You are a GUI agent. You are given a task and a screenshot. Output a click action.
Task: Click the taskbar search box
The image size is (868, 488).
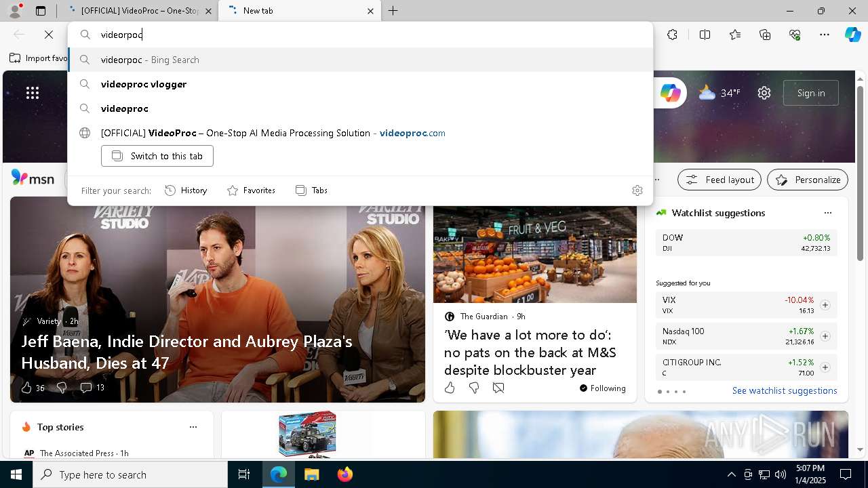pos(130,474)
